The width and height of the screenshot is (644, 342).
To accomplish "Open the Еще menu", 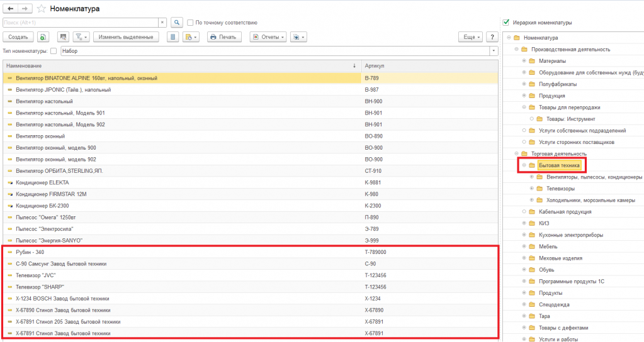I will point(472,37).
